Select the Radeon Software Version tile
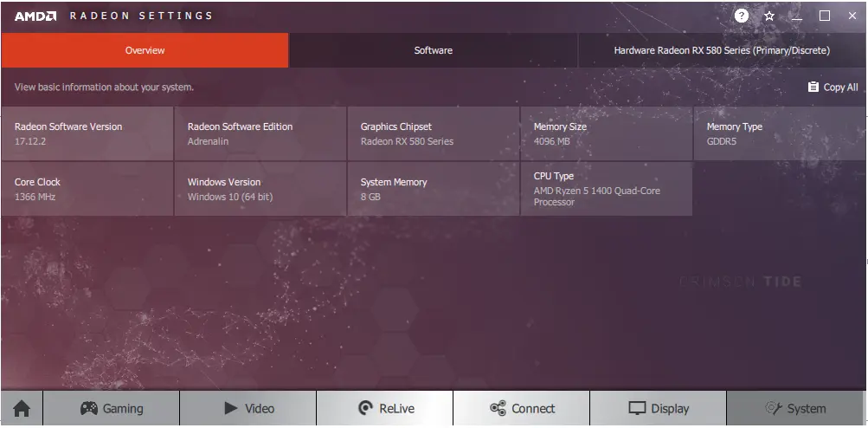Viewport: 868px width, 428px height. click(x=87, y=133)
